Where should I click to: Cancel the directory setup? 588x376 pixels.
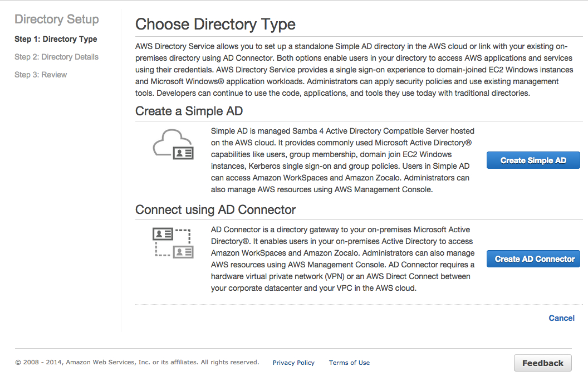(x=561, y=318)
